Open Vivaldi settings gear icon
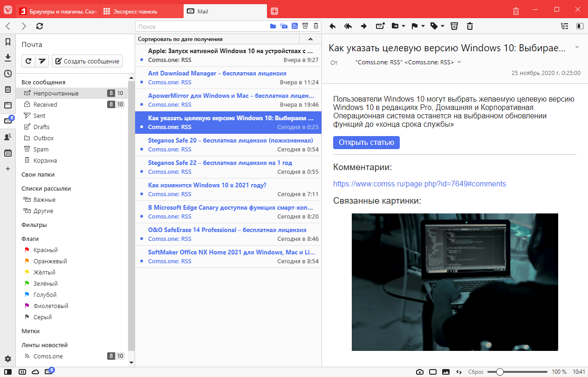This screenshot has height=377, width=588. (8, 359)
